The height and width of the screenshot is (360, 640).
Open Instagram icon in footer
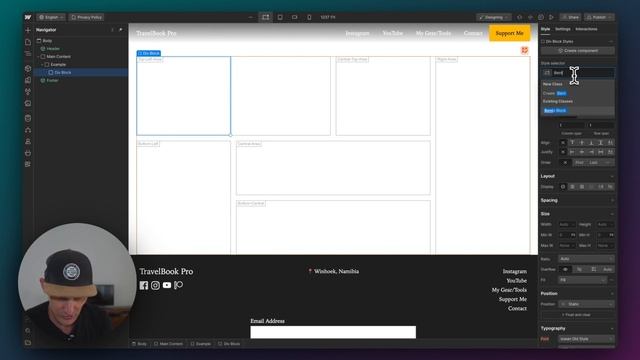[155, 285]
